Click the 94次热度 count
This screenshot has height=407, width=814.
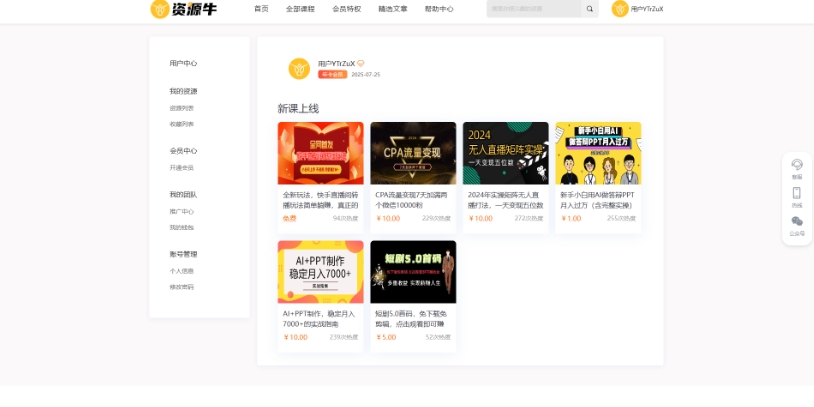click(x=345, y=219)
